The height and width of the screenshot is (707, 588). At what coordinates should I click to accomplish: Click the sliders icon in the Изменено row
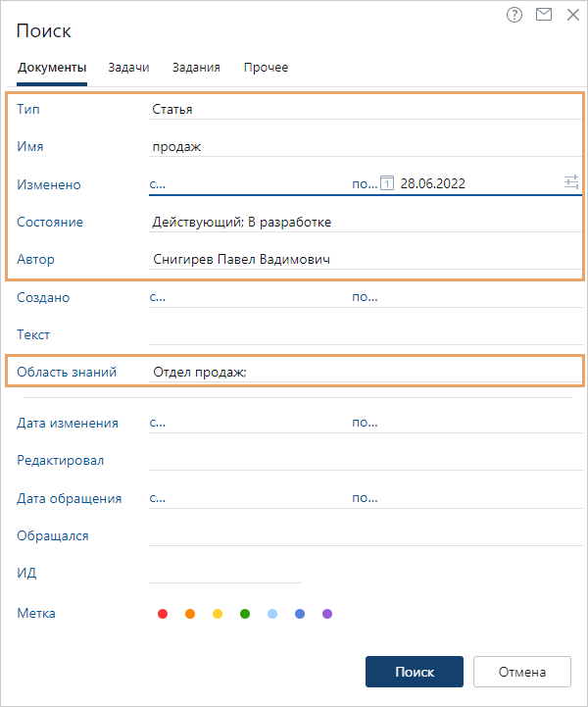pos(571,182)
